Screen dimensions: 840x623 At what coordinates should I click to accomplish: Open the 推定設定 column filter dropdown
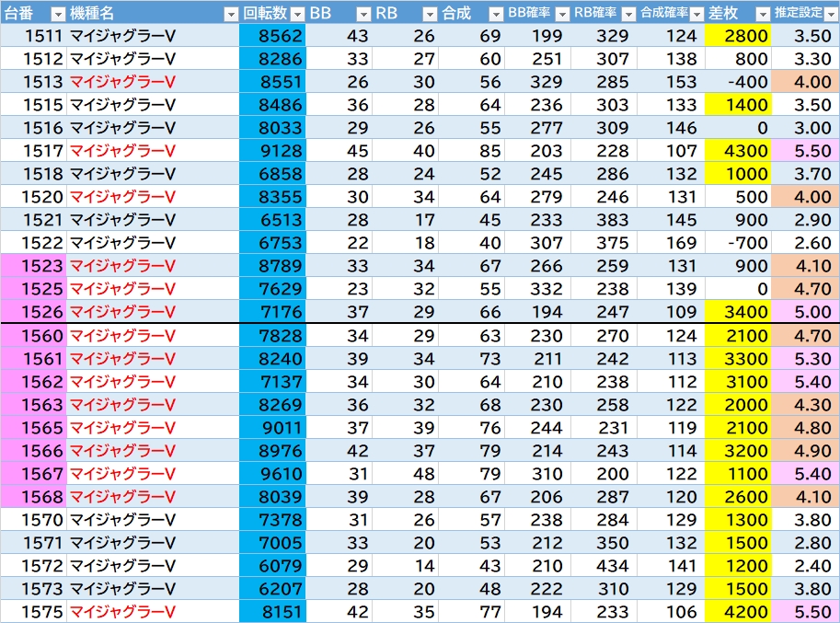832,14
